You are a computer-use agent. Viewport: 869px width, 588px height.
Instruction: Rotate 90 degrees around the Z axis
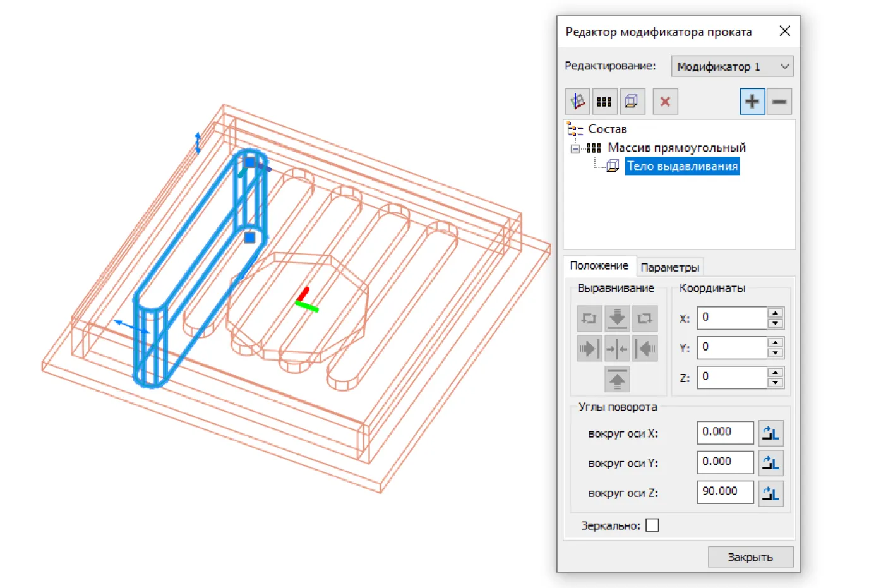[x=770, y=493]
